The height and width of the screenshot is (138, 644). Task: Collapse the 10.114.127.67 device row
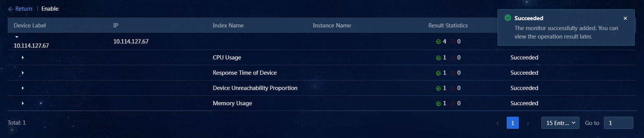[x=17, y=37]
